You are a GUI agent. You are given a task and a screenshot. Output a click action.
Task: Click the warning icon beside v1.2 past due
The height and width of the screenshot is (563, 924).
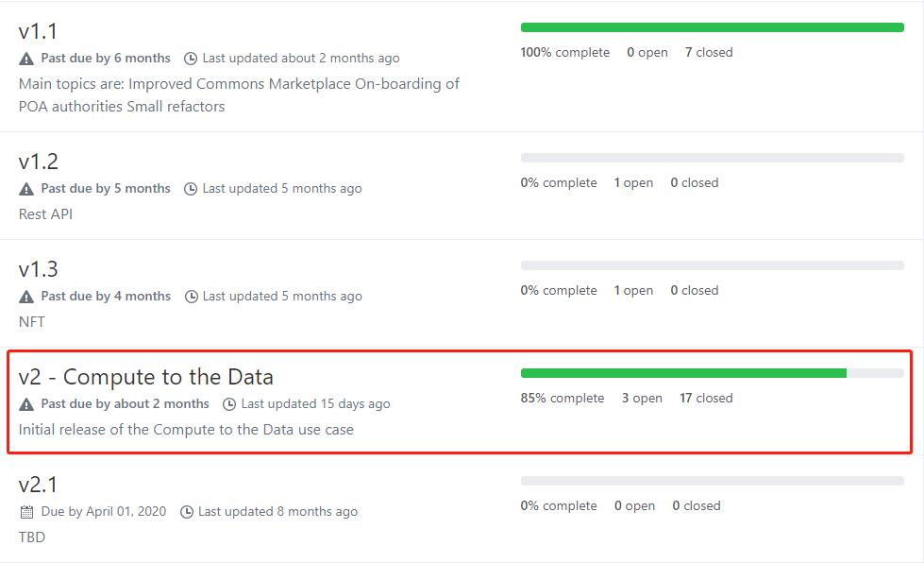point(26,189)
